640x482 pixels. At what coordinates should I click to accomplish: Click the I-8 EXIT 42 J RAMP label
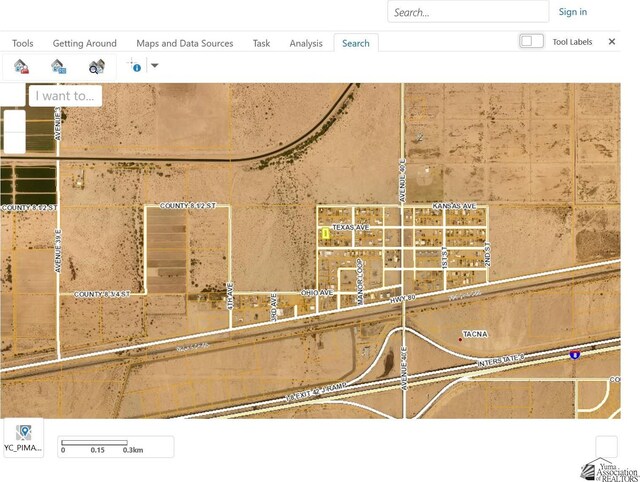316,392
